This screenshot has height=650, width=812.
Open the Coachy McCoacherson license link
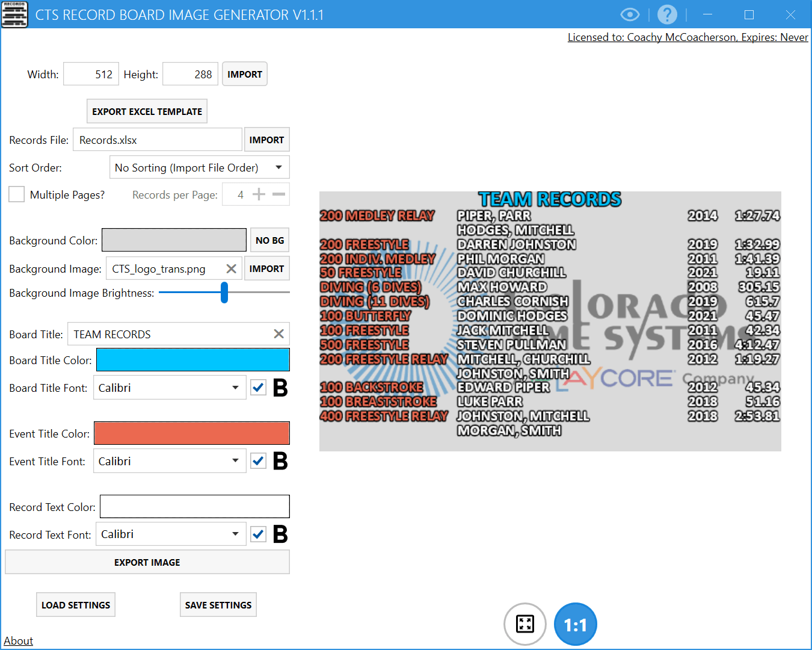coord(687,37)
